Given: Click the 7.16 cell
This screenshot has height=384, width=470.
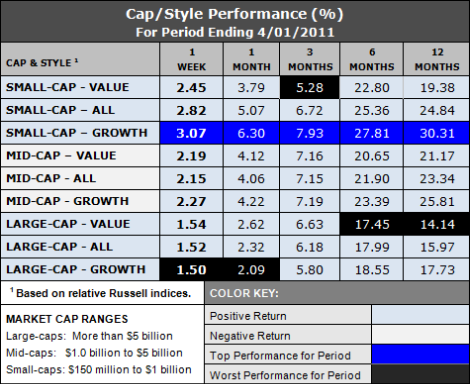Looking at the screenshot, I should coord(310,156).
